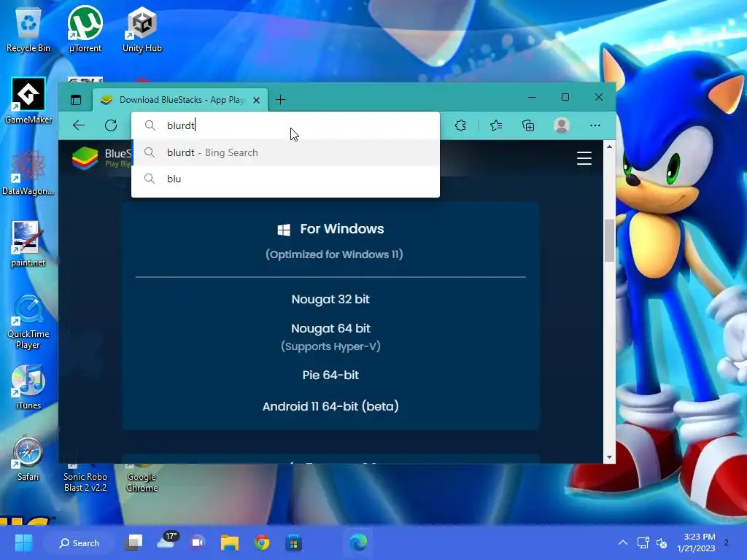Open a new tab in Edge
This screenshot has width=747, height=560.
[x=281, y=99]
